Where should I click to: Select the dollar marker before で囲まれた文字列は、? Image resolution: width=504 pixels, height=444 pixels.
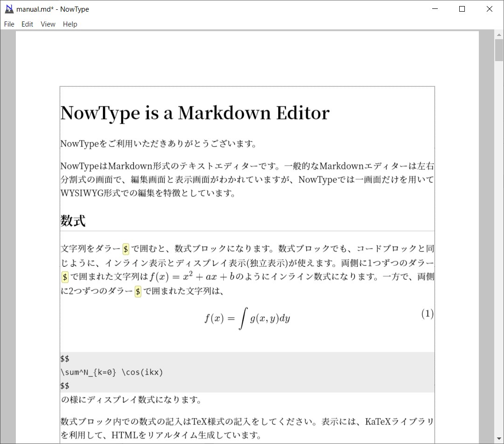(138, 291)
